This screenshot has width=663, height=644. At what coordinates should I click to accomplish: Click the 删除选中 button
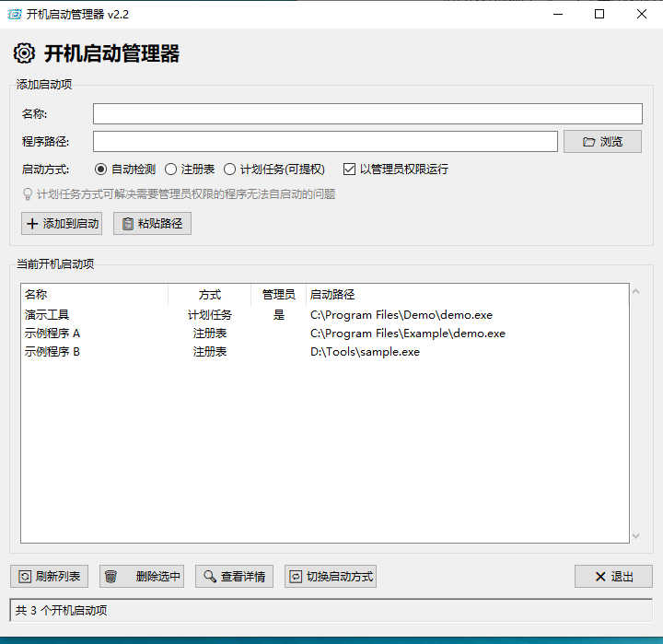(142, 577)
